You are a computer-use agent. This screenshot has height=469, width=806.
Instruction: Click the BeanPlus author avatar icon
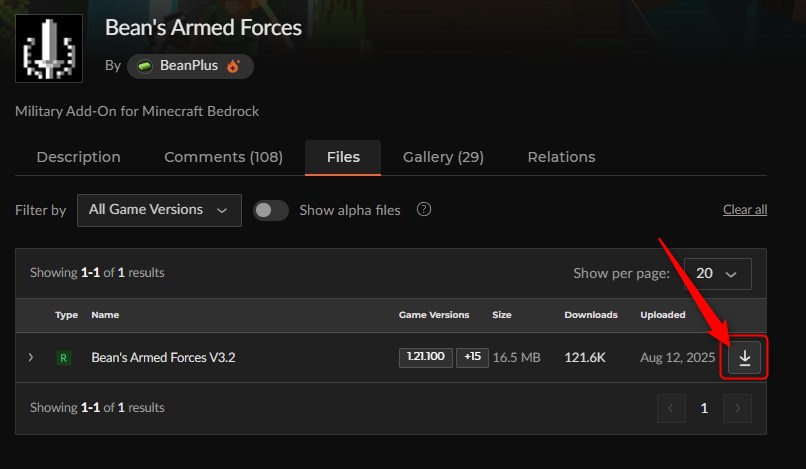pos(145,66)
